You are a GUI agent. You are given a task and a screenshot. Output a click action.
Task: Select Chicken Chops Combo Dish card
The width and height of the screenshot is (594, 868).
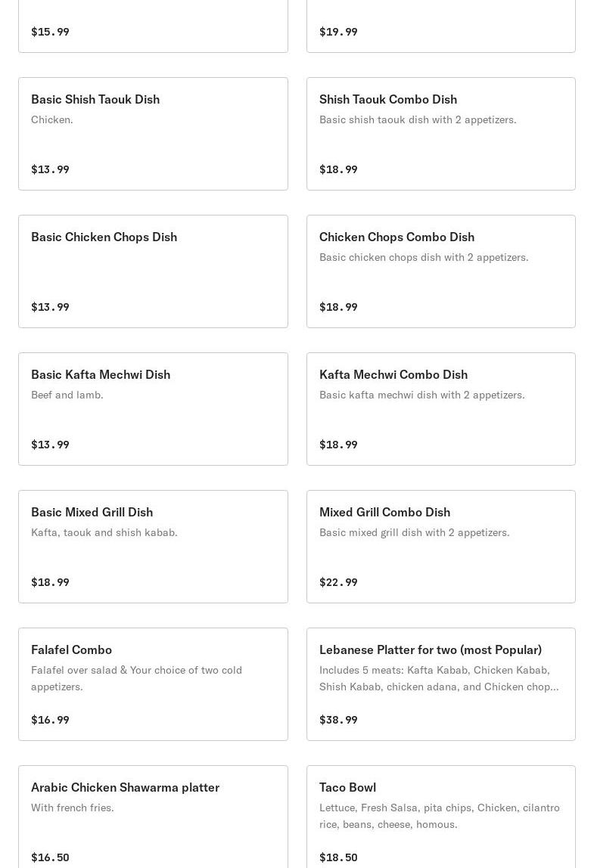[440, 271]
